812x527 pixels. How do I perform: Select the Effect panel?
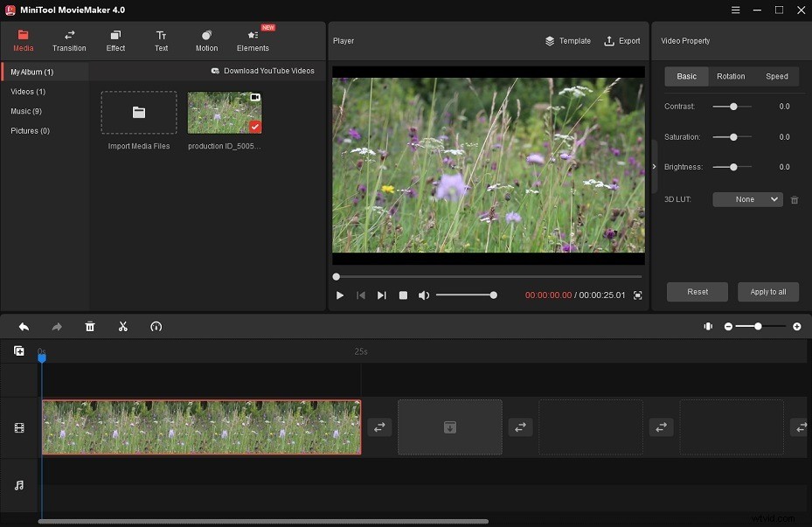click(x=115, y=40)
